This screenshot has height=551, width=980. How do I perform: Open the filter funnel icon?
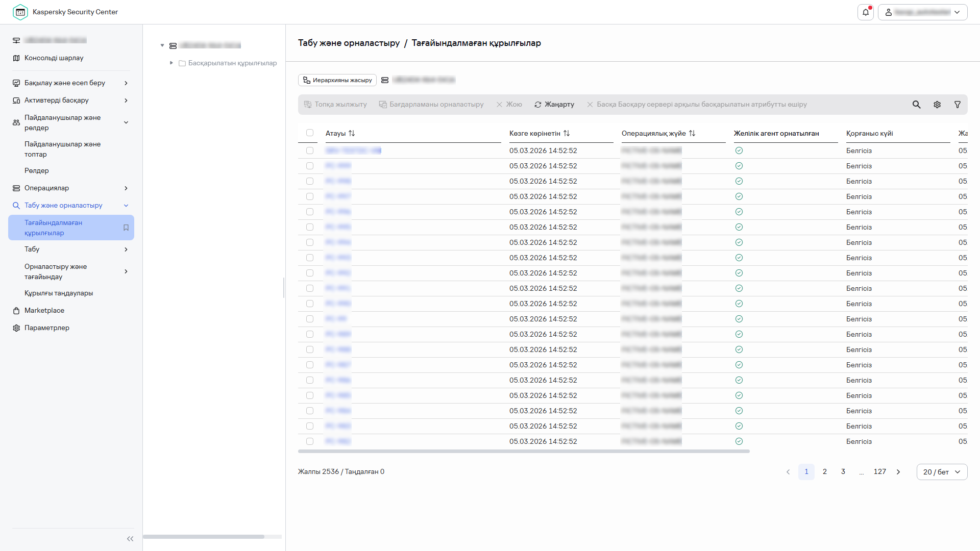[x=958, y=105]
